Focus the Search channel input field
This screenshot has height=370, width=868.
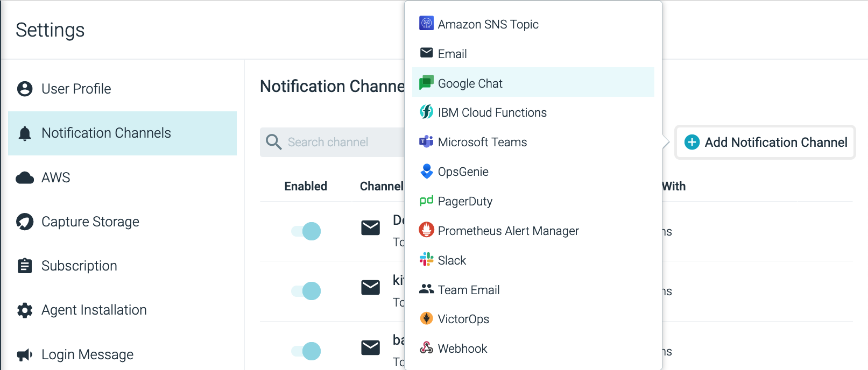[333, 142]
